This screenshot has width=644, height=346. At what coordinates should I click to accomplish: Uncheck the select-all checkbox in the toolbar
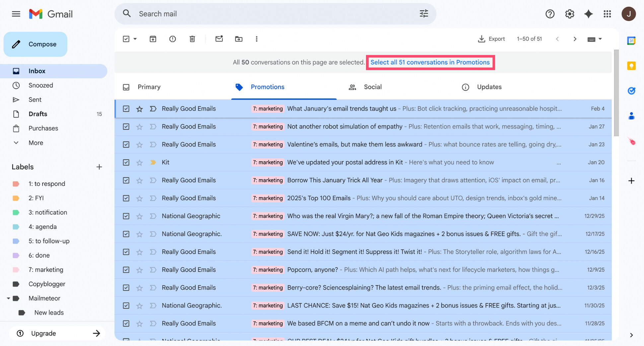pos(126,39)
